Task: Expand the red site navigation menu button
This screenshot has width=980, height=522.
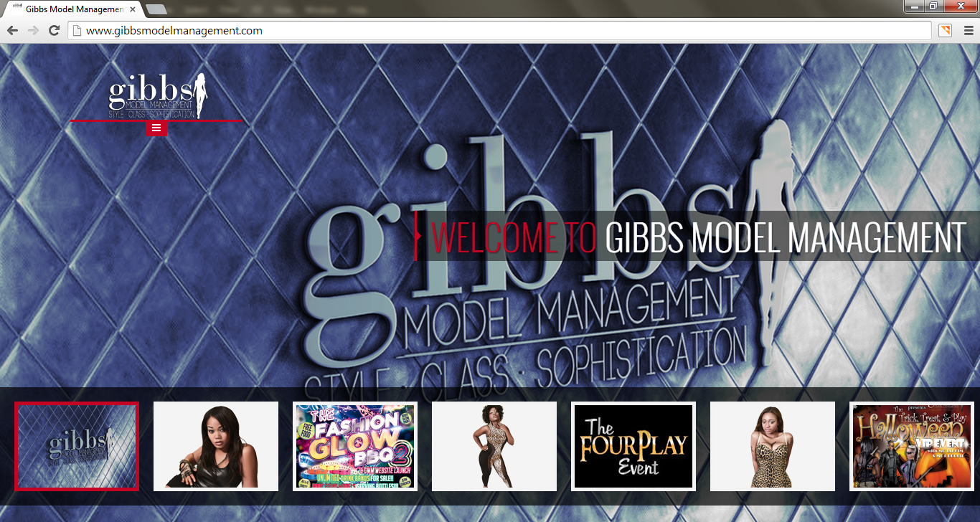Action: [x=156, y=128]
